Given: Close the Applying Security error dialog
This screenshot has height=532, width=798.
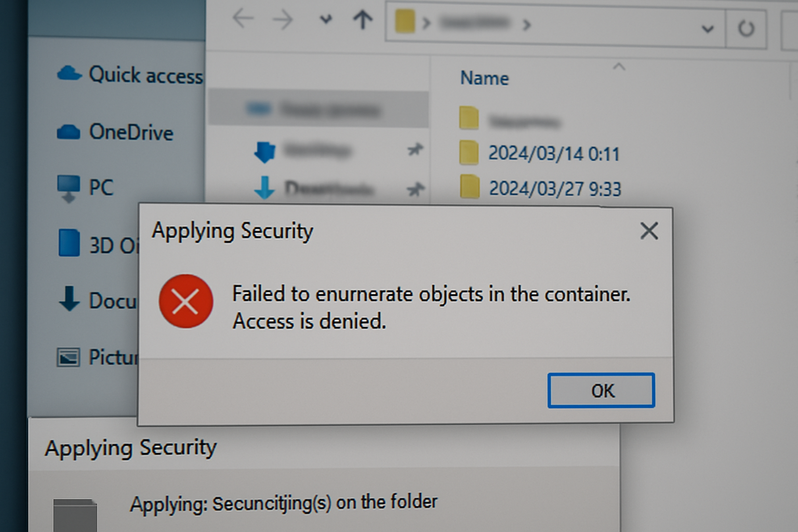Looking at the screenshot, I should pyautogui.click(x=649, y=231).
